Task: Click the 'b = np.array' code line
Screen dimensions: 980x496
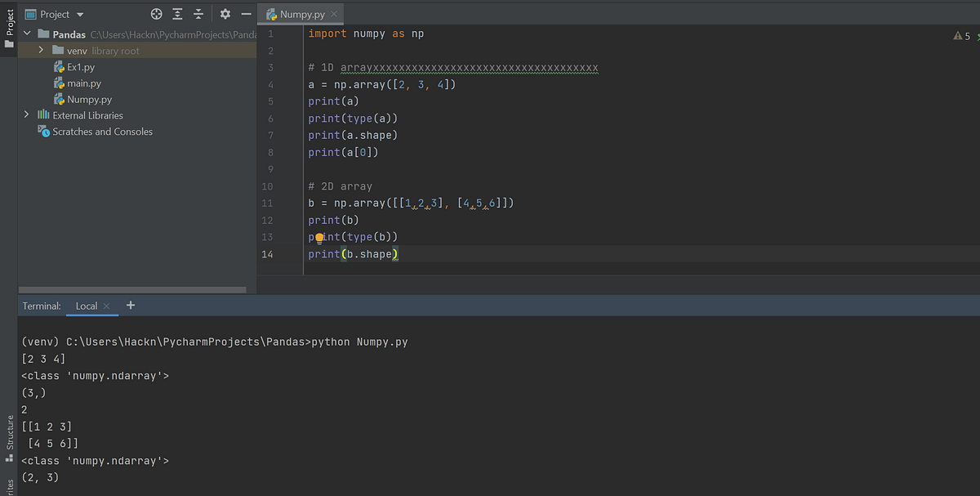Action: pyautogui.click(x=411, y=203)
